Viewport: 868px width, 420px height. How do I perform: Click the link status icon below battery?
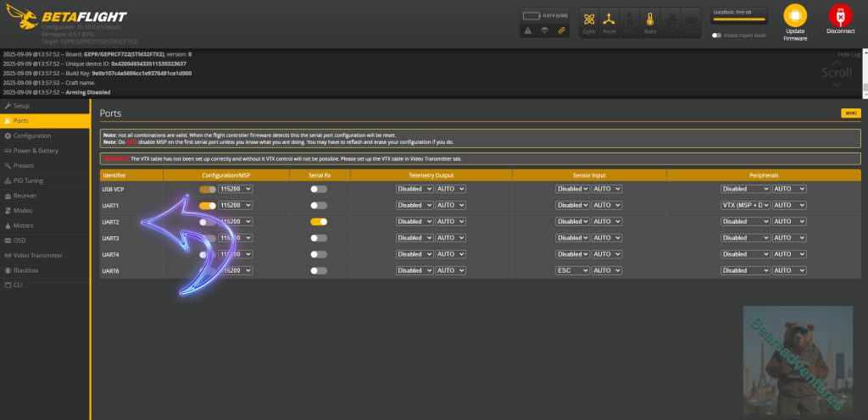coord(560,30)
